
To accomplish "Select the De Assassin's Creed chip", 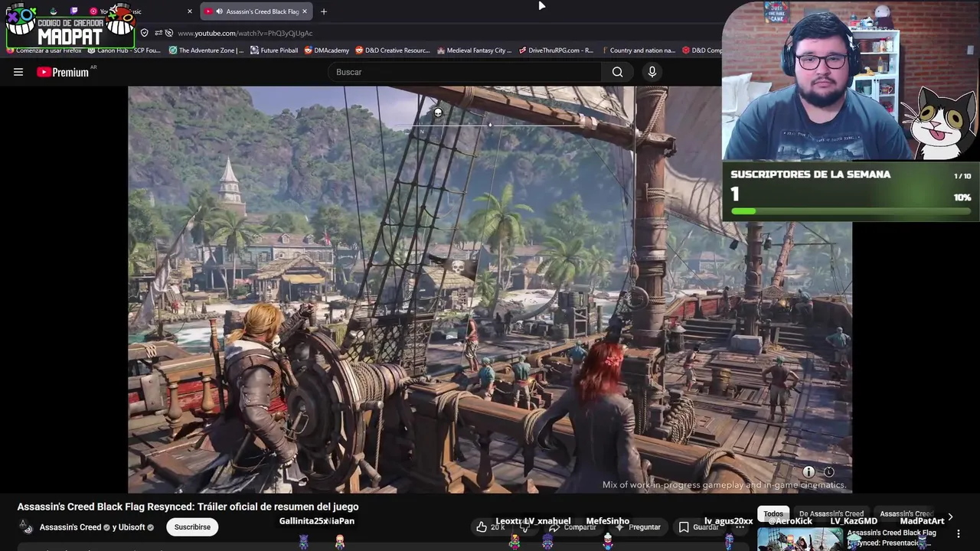I will click(x=831, y=514).
